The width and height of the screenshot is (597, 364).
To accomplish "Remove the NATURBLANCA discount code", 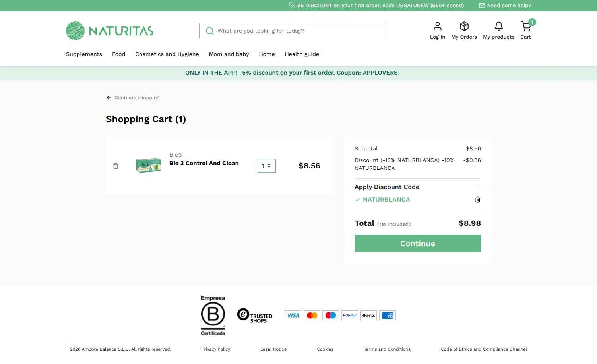I will pos(478,200).
